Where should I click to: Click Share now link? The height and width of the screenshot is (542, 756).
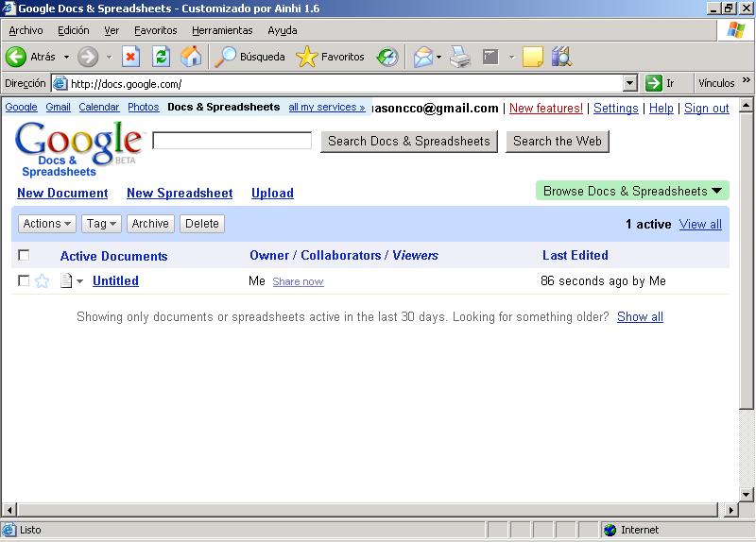(x=298, y=281)
